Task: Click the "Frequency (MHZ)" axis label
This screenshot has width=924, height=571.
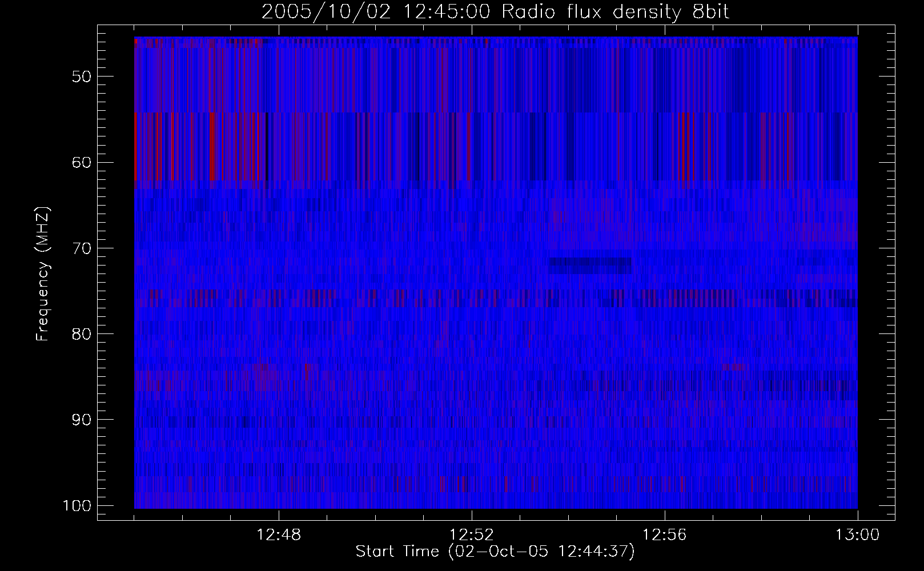Action: [x=43, y=274]
